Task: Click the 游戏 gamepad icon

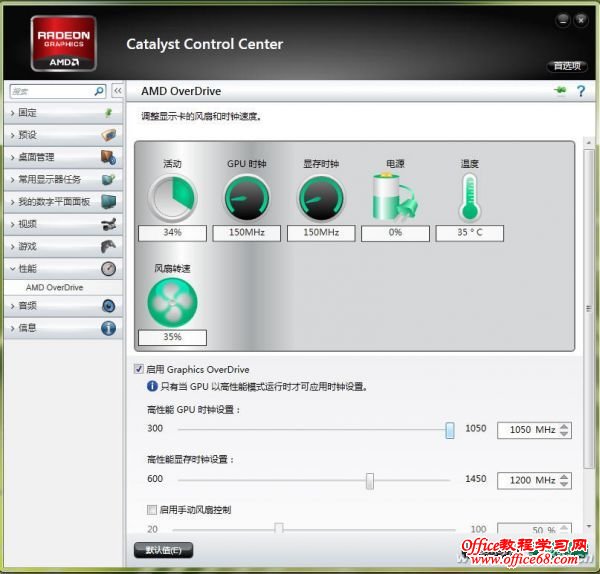Action: point(109,246)
